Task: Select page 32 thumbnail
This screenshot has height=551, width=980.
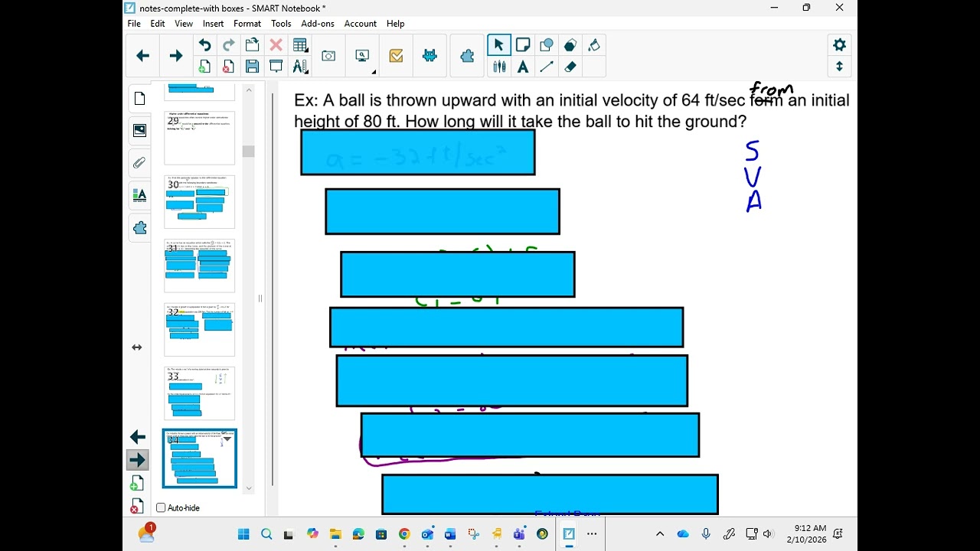Action: pos(200,330)
